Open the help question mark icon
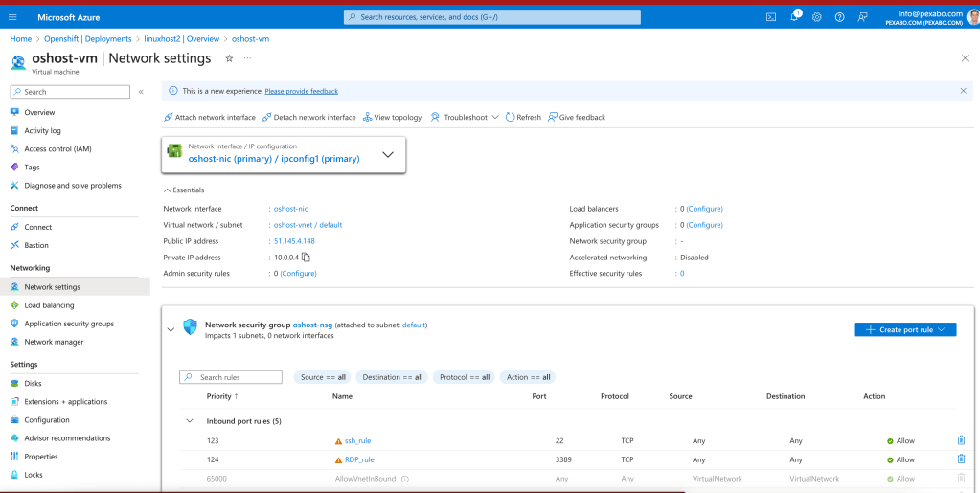980x493 pixels. (839, 17)
